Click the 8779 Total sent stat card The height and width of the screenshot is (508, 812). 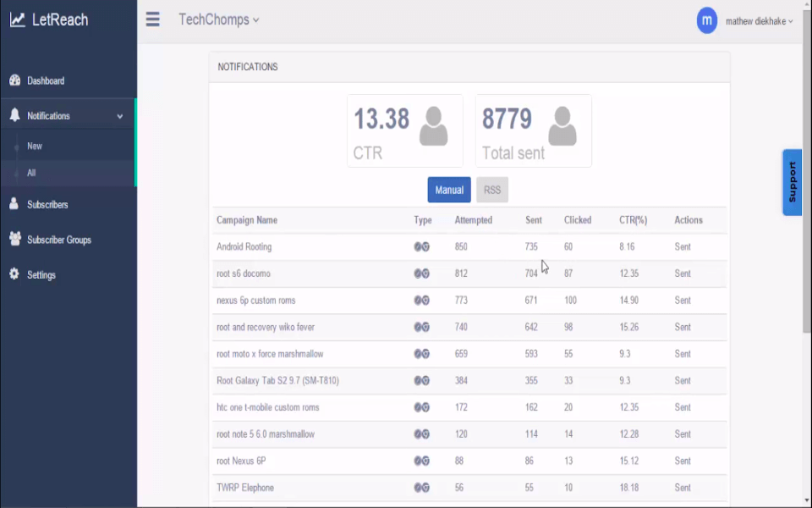click(x=534, y=130)
